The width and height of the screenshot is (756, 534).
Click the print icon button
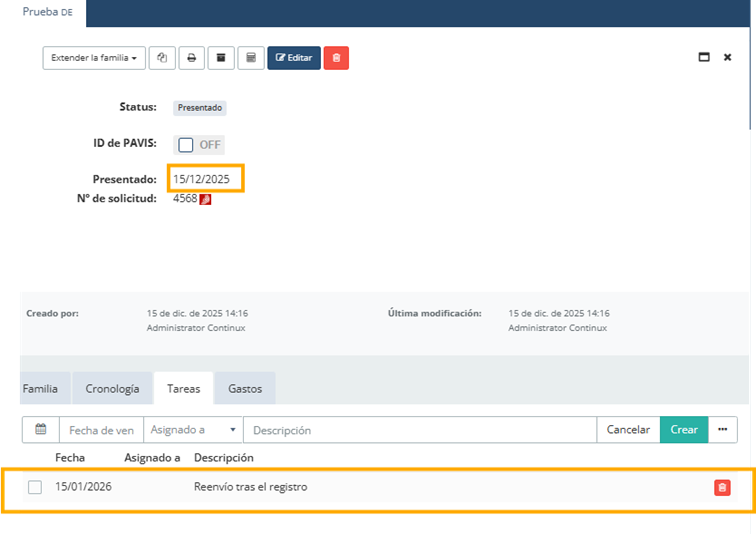(191, 58)
